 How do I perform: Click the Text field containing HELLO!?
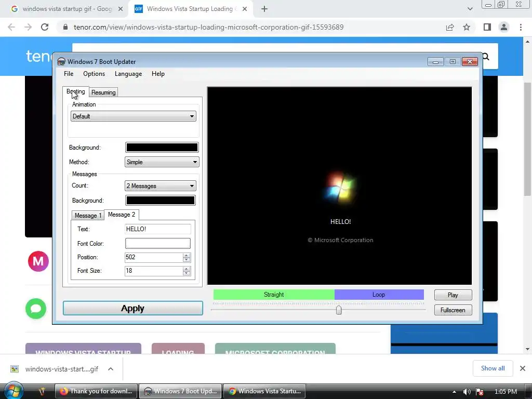(158, 229)
